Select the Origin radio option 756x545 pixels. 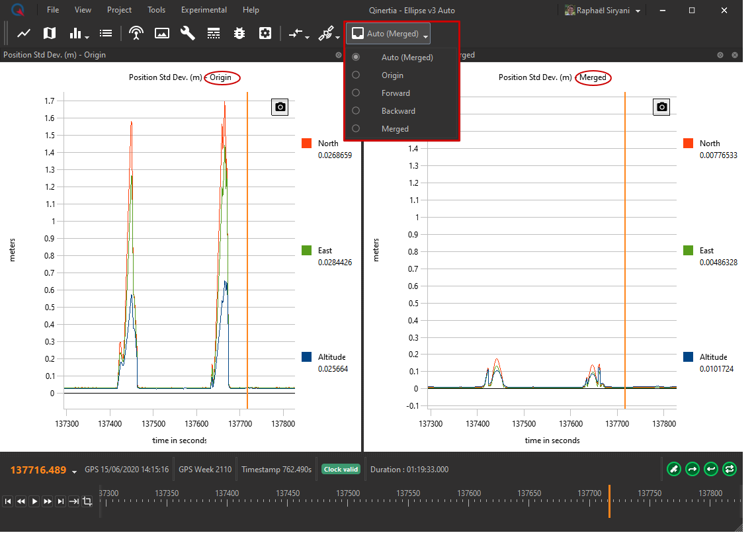[x=356, y=75]
